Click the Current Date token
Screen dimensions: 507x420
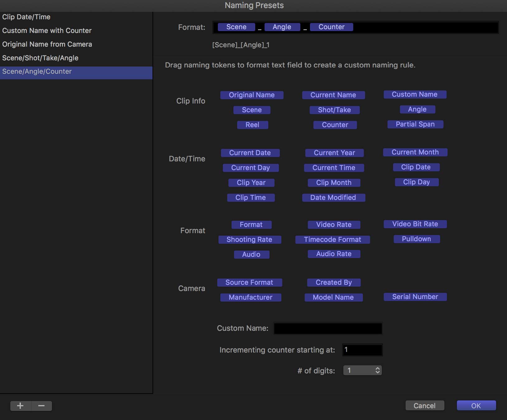(x=250, y=153)
